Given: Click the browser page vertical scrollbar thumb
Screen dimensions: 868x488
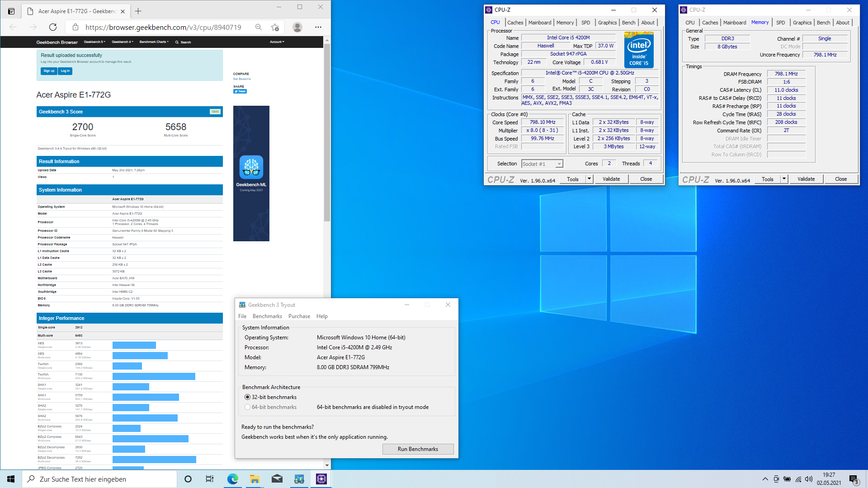Looking at the screenshot, I should click(327, 133).
